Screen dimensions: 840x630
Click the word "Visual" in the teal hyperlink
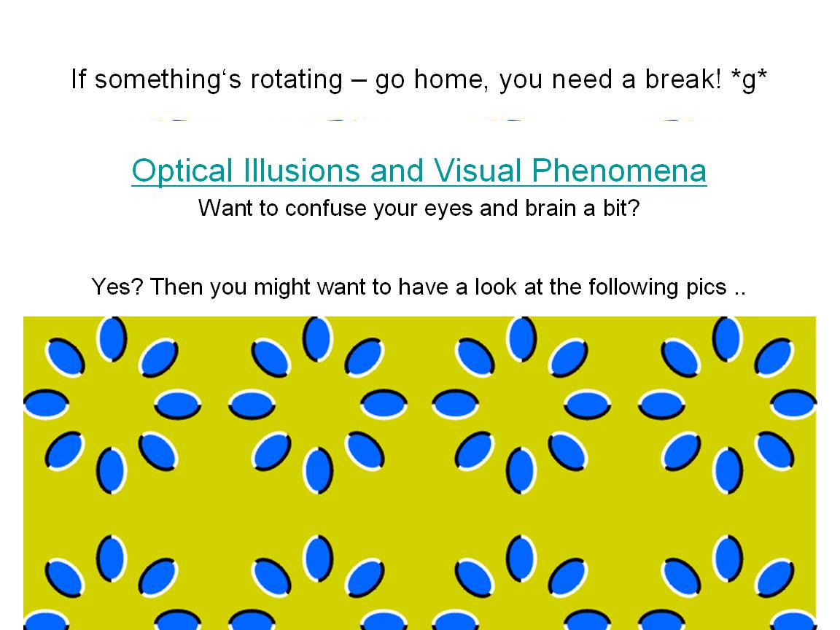coord(478,171)
